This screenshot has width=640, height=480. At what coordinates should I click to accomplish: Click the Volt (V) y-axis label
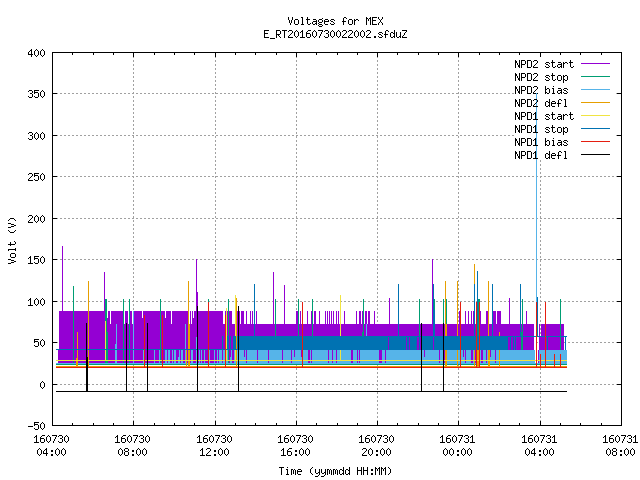12,240
